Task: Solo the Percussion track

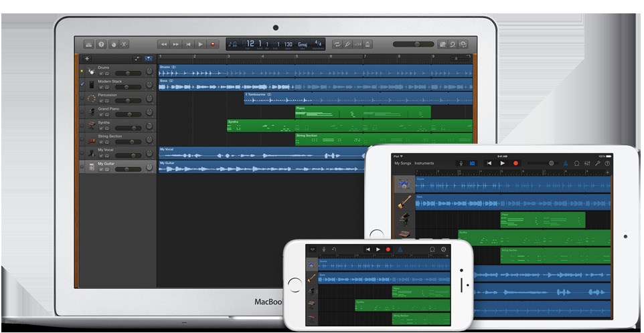Action: [x=107, y=100]
